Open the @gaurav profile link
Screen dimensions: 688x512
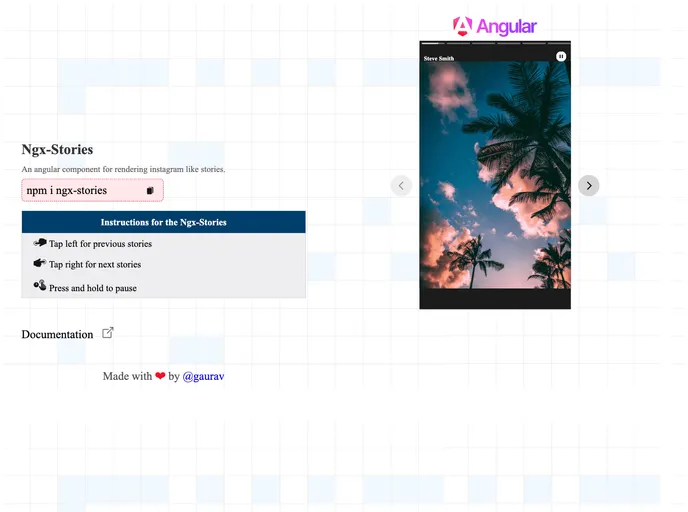pos(203,376)
